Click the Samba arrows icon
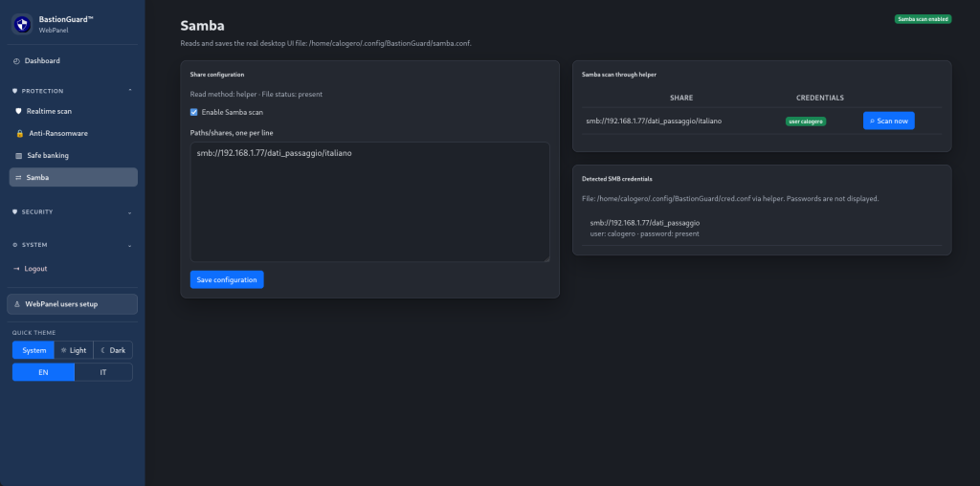This screenshot has width=980, height=486. pyautogui.click(x=19, y=177)
